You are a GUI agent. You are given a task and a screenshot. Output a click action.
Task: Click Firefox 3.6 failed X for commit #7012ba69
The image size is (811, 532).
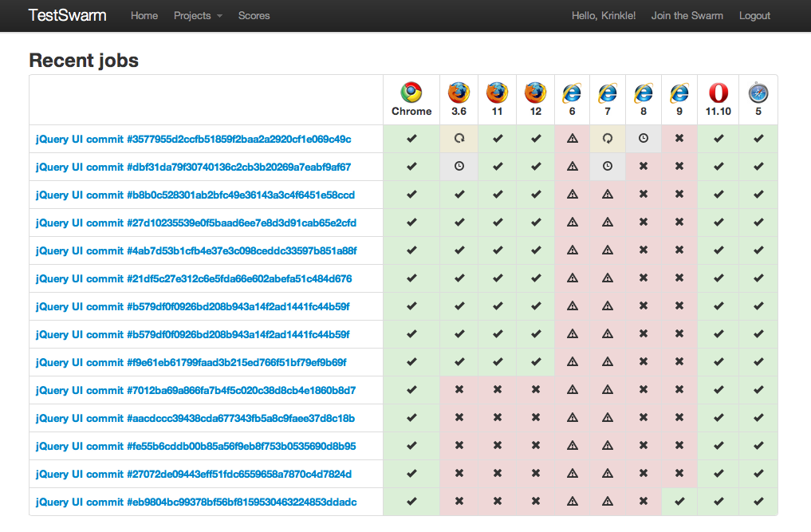(x=459, y=389)
